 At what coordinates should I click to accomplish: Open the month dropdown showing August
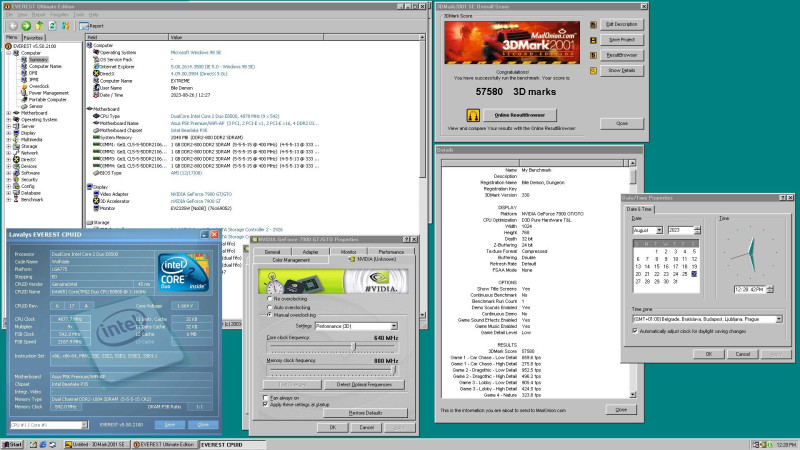tap(659, 230)
